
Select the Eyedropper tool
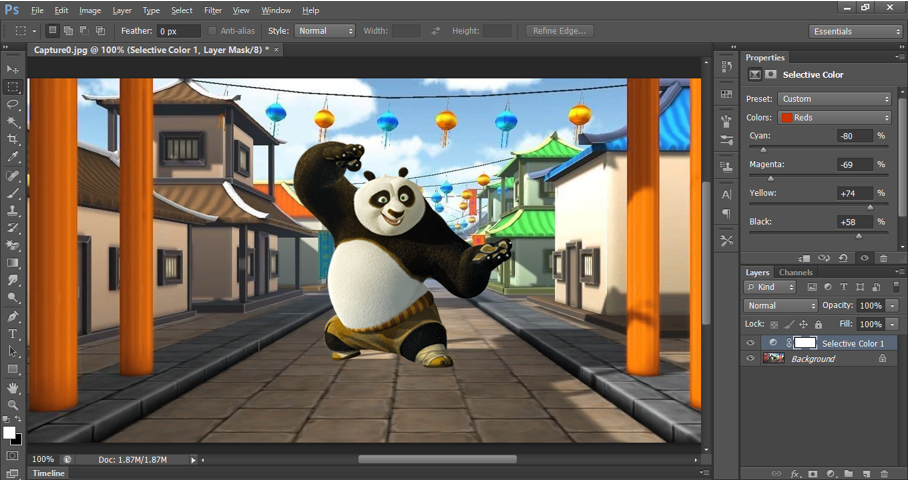point(13,157)
